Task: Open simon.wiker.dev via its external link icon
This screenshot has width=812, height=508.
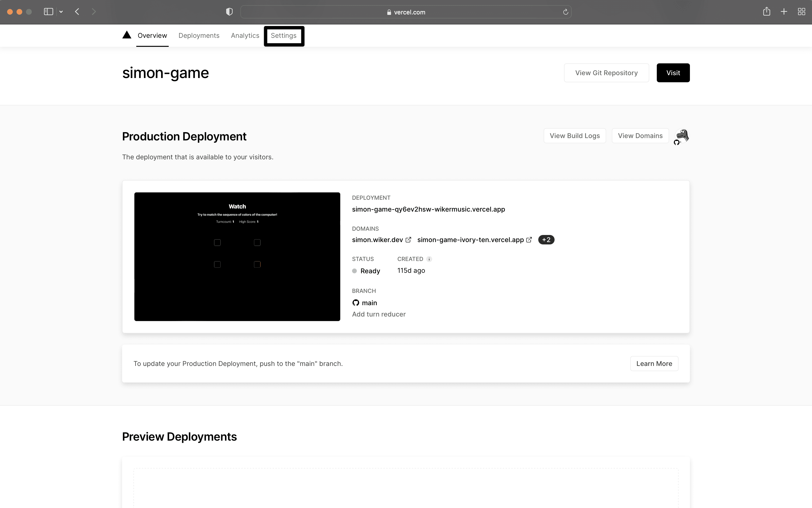Action: tap(409, 239)
